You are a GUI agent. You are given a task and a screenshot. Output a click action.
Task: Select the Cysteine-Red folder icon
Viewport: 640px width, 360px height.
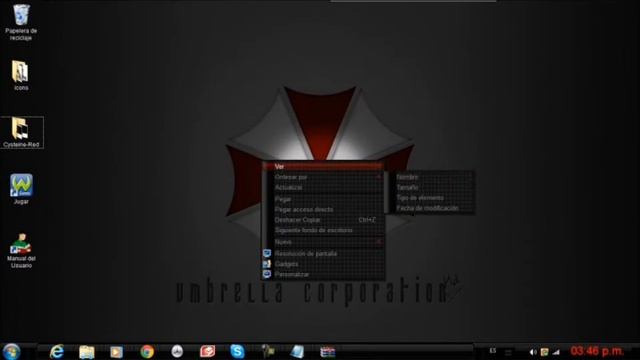pyautogui.click(x=22, y=133)
